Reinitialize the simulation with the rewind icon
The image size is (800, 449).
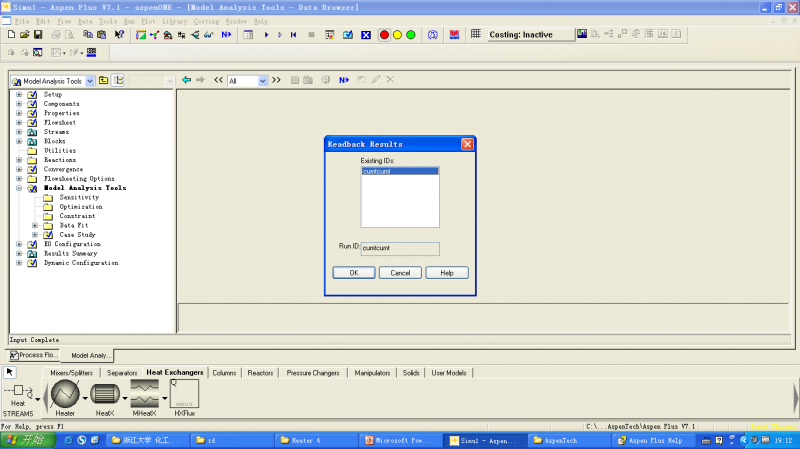tap(293, 35)
